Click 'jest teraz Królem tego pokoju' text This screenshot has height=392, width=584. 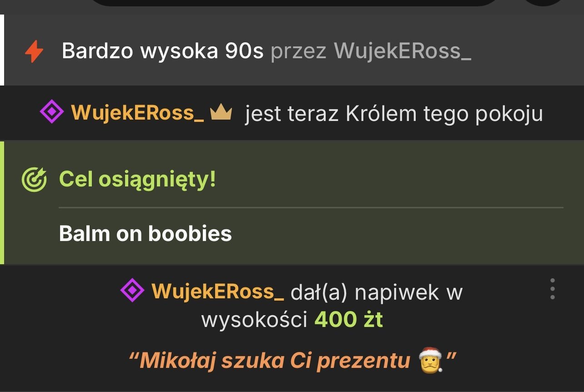click(394, 114)
